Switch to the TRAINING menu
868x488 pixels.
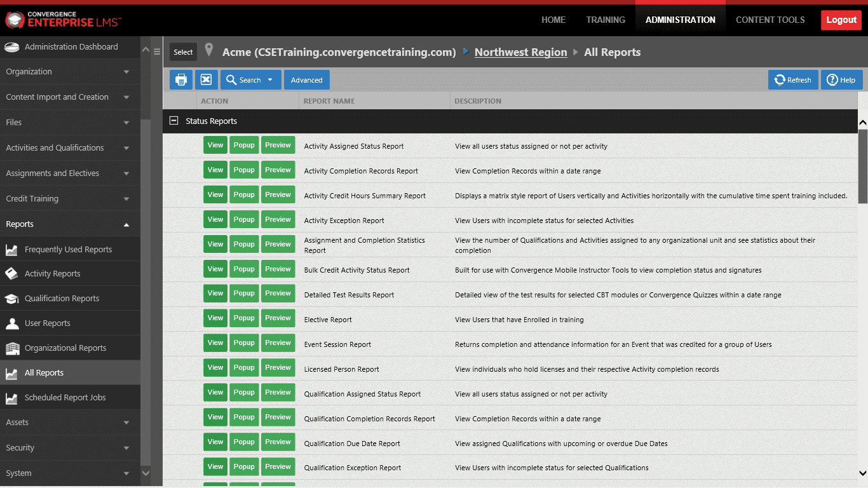[x=605, y=20]
